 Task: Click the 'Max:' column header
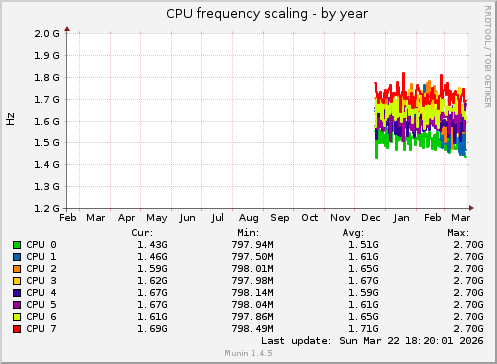click(x=458, y=233)
